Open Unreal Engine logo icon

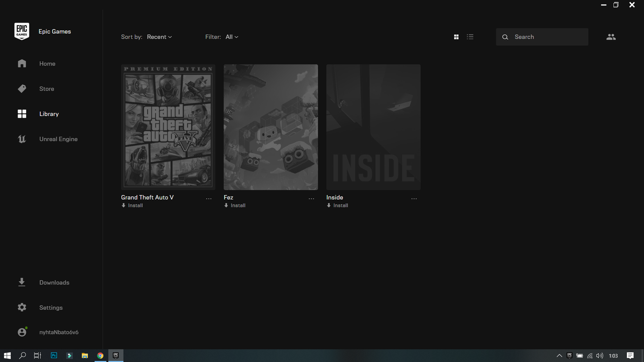point(22,139)
